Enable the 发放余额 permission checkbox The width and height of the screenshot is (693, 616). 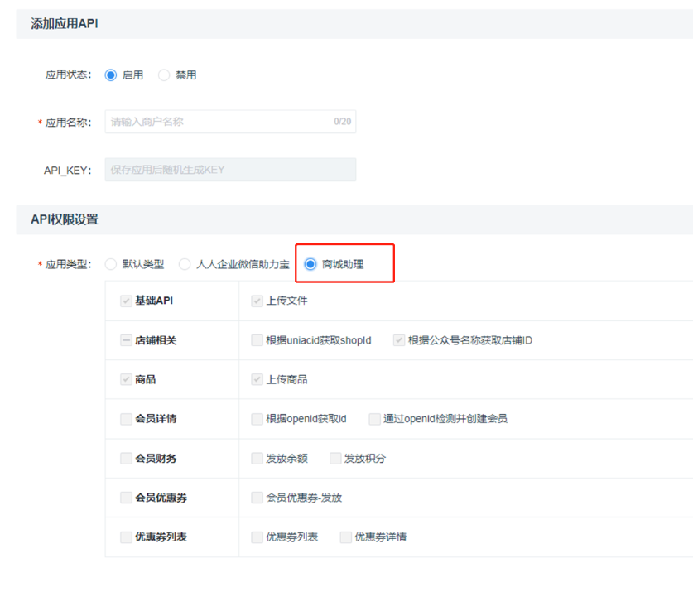point(257,459)
